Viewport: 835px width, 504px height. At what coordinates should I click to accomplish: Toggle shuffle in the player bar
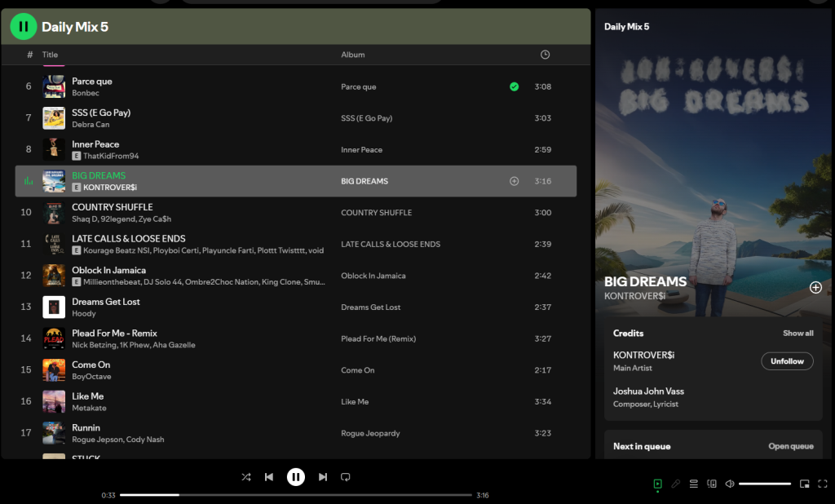[246, 477]
